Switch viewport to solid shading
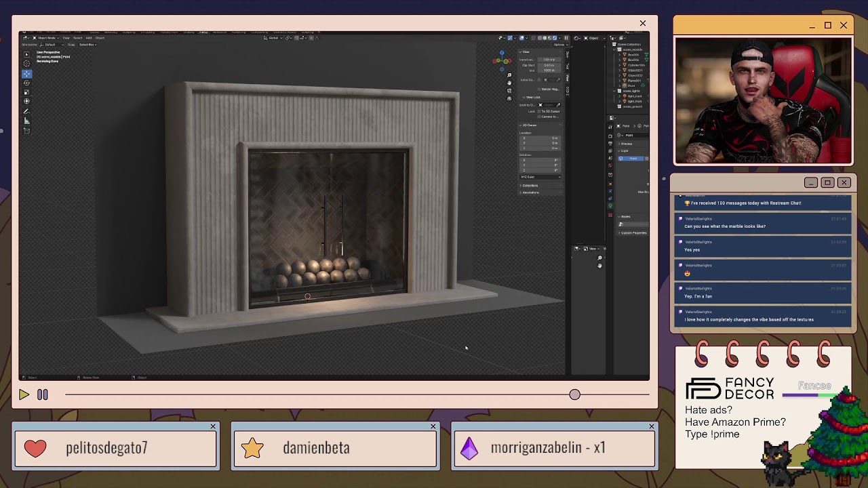The height and width of the screenshot is (488, 868). pyautogui.click(x=545, y=38)
